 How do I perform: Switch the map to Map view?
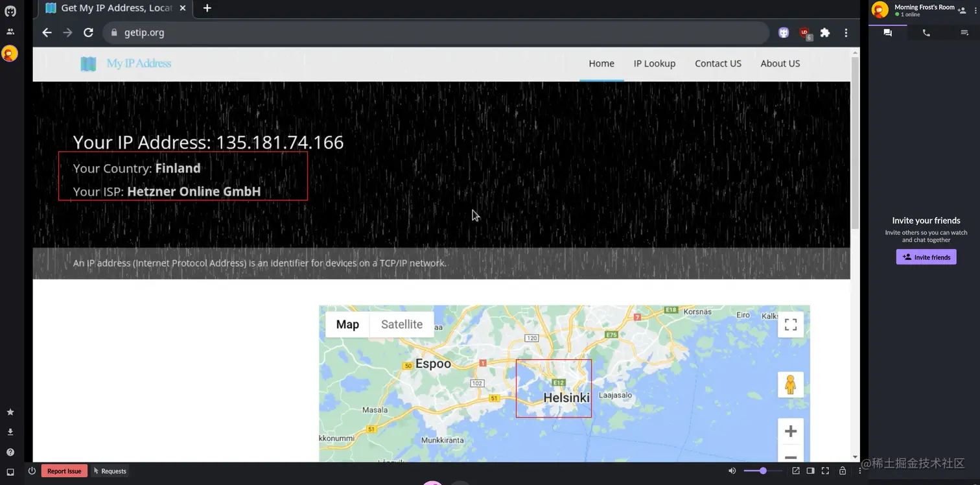(347, 324)
